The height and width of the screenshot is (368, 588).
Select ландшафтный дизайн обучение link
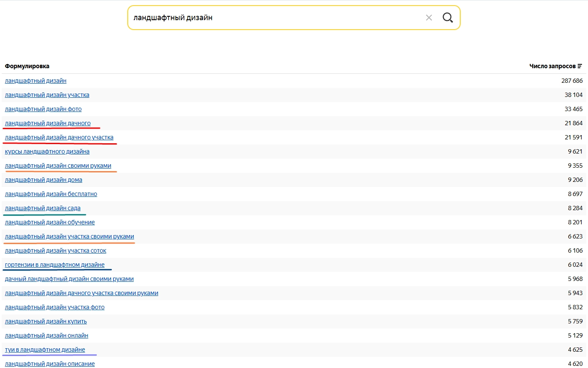[x=50, y=222]
